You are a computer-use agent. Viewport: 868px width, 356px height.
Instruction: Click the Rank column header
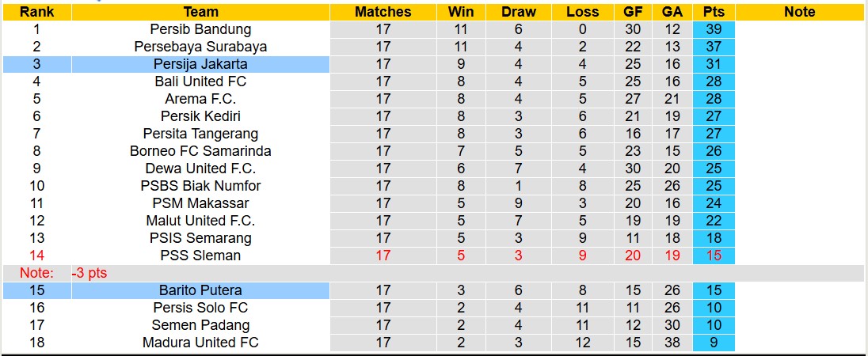pyautogui.click(x=36, y=12)
